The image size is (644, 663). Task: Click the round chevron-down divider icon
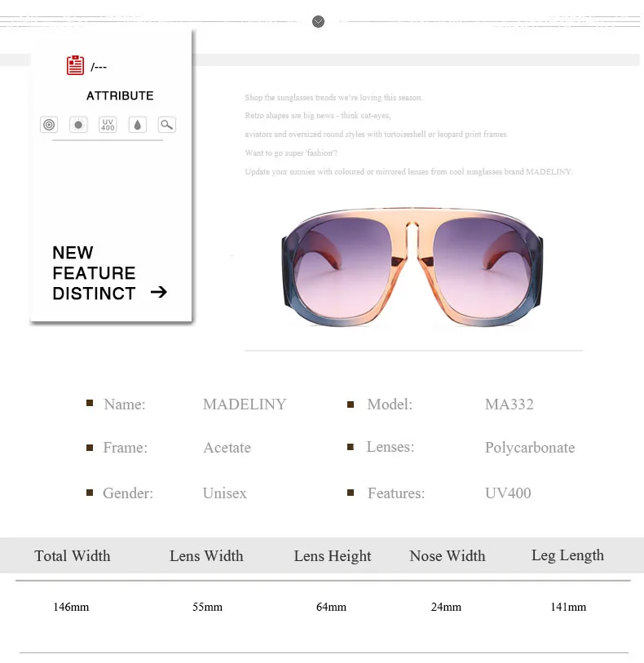(318, 21)
